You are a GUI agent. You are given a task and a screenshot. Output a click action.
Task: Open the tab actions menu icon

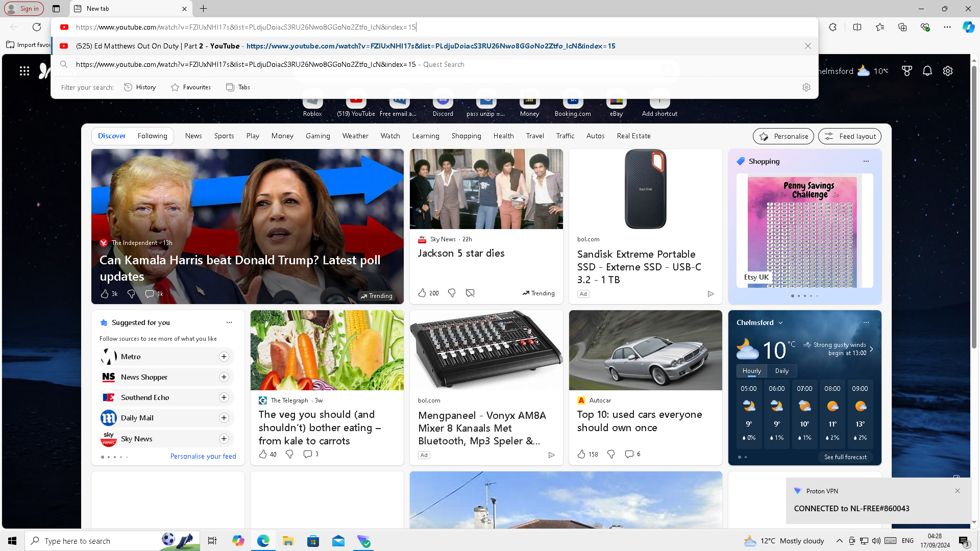coord(56,9)
